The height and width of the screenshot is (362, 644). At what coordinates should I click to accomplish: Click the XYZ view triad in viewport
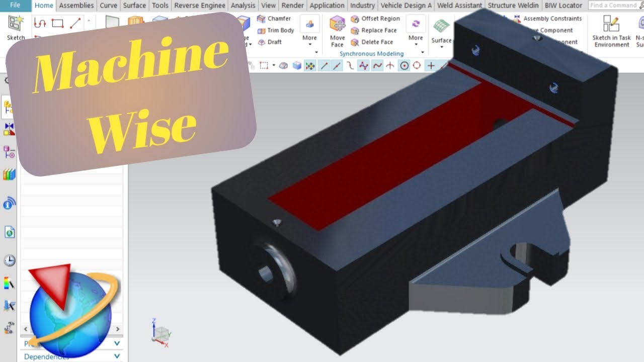[x=162, y=333]
